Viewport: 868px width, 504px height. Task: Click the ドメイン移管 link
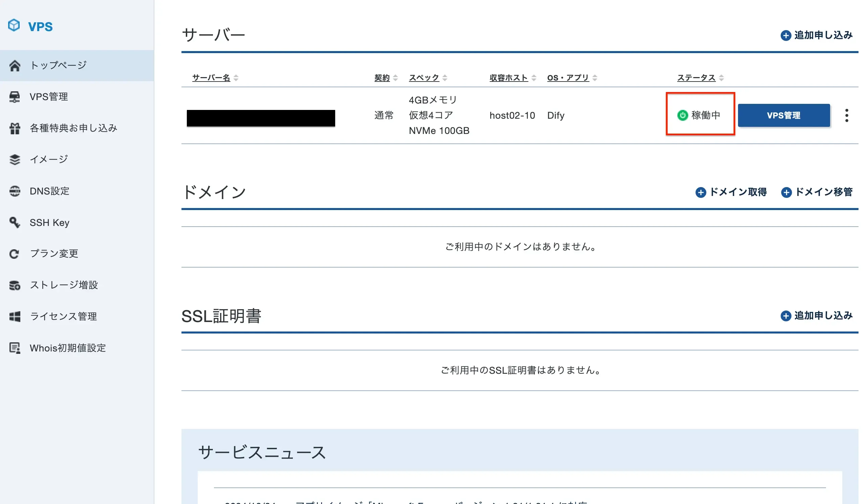click(x=817, y=192)
